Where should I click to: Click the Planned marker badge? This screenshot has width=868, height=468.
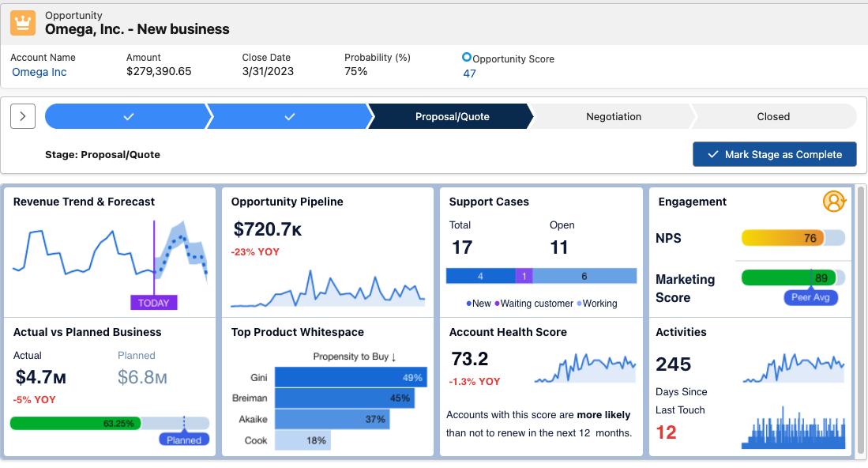click(x=184, y=440)
